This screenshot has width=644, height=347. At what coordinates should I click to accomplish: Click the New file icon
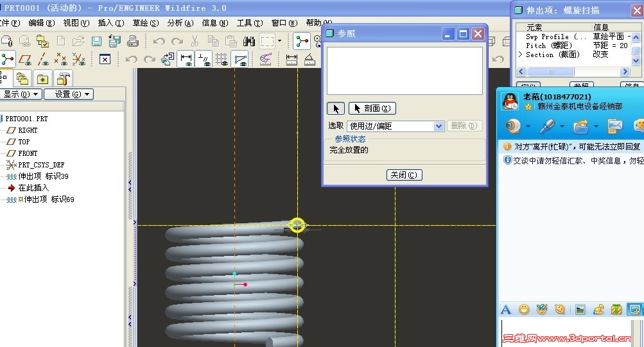pyautogui.click(x=61, y=41)
